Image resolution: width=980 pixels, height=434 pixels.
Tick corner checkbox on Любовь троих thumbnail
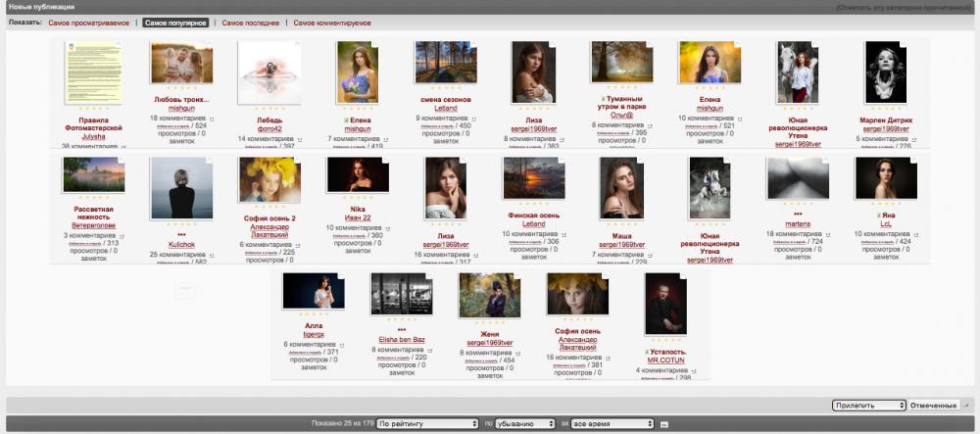(210, 45)
